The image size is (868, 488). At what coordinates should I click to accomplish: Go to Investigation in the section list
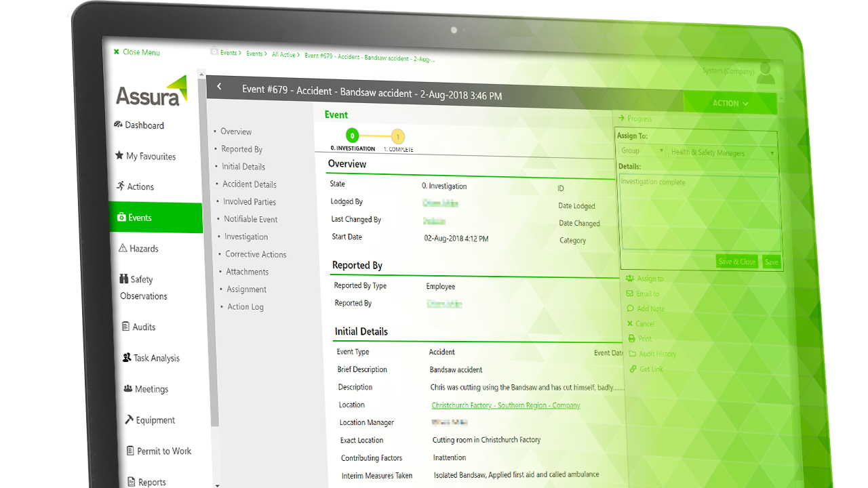pos(246,237)
